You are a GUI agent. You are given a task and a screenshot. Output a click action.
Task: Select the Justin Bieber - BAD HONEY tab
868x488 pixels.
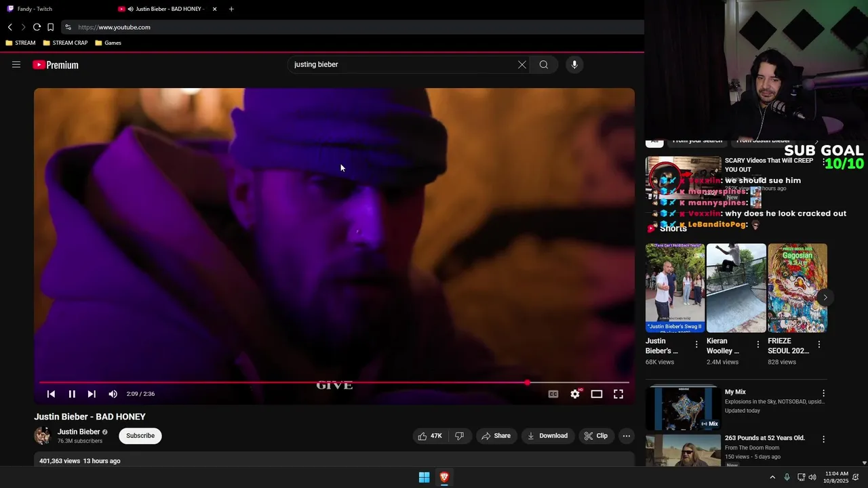pyautogui.click(x=166, y=9)
